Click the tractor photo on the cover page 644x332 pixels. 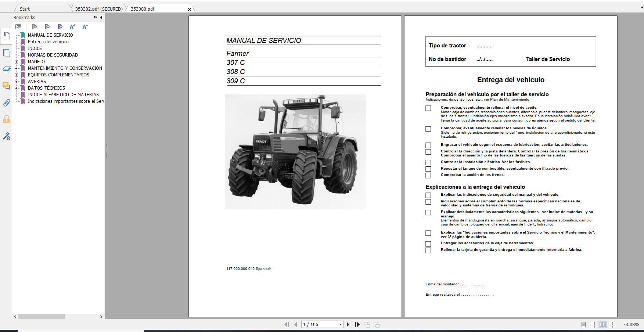pyautogui.click(x=295, y=152)
